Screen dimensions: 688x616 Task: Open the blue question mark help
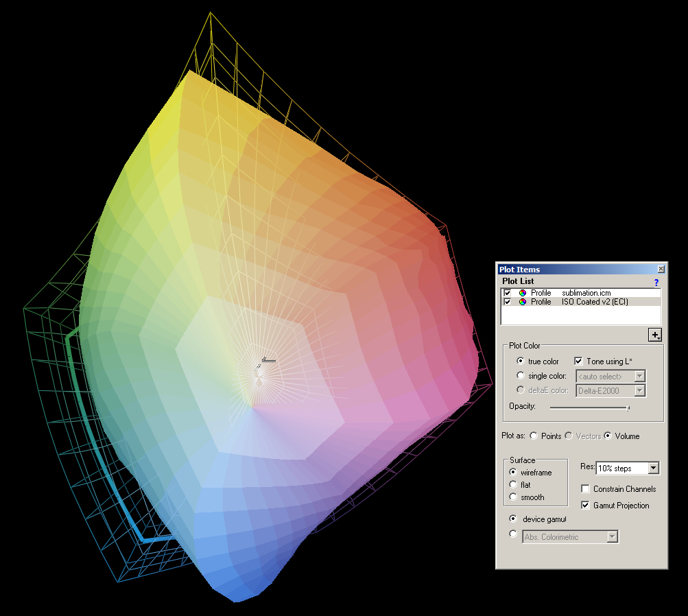(x=656, y=282)
